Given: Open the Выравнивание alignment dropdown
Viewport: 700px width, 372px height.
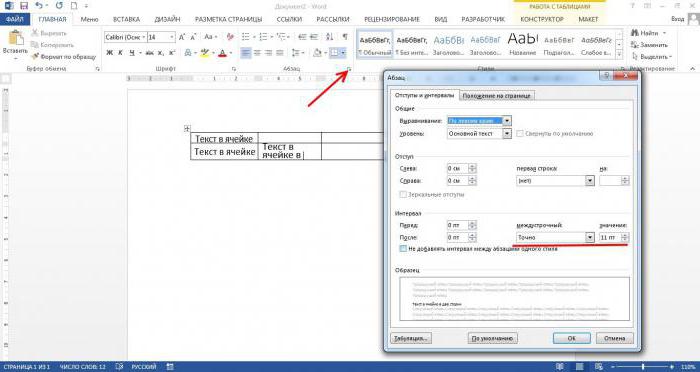Looking at the screenshot, I should click(x=506, y=121).
